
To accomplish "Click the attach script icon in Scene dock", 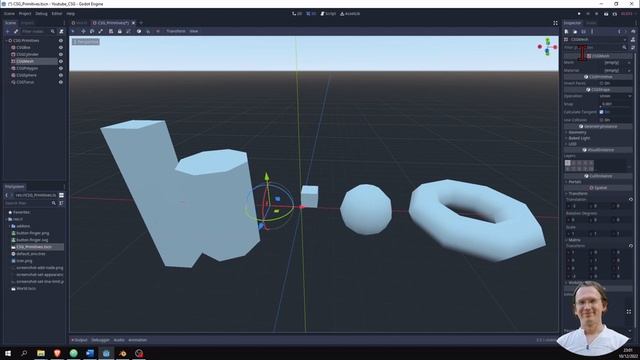I will (x=61, y=31).
